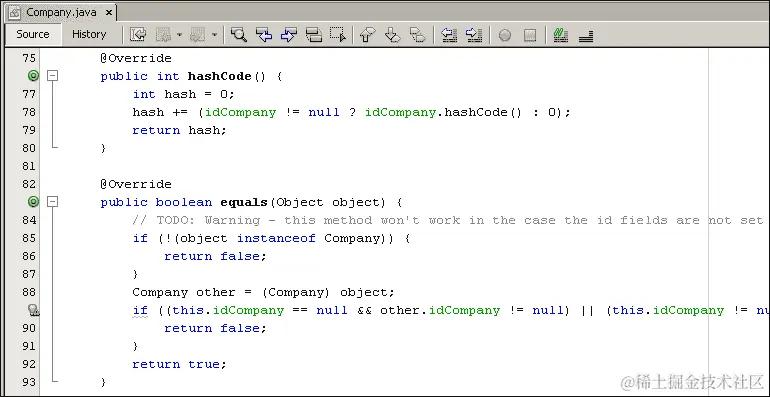The image size is (770, 397).
Task: Comment selected lines icon
Action: click(561, 35)
